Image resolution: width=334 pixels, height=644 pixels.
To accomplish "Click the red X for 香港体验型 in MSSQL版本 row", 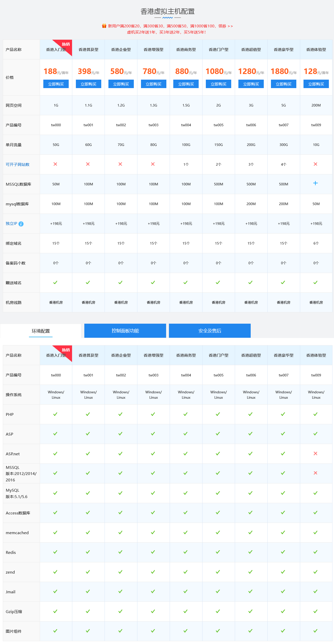I will [316, 473].
